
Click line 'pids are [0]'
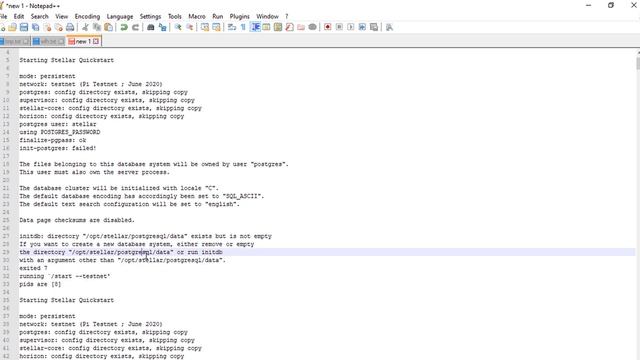pos(40,284)
